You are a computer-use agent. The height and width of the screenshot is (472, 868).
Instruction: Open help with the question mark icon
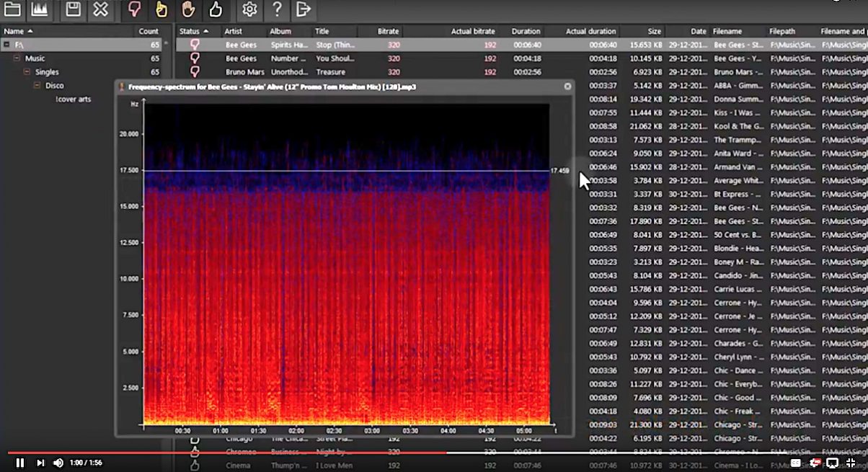tap(277, 9)
